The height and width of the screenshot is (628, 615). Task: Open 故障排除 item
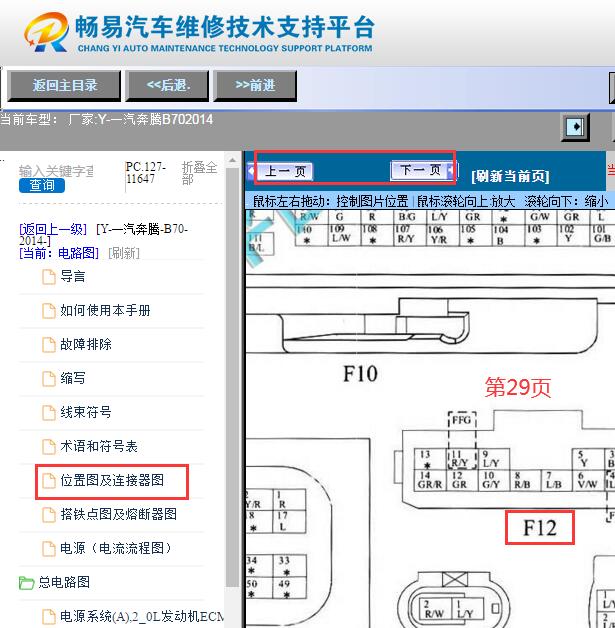tap(86, 344)
